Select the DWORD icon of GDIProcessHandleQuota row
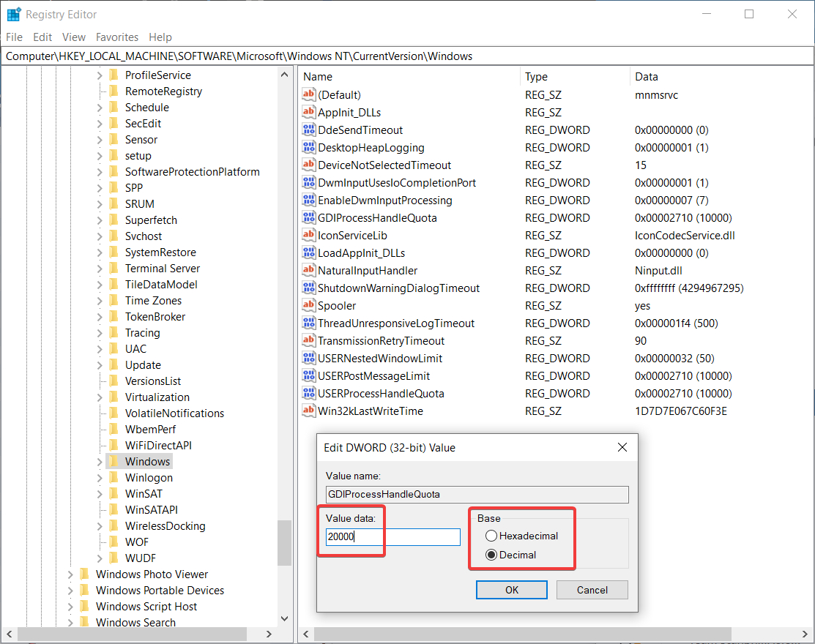The height and width of the screenshot is (644, 815). coord(309,217)
